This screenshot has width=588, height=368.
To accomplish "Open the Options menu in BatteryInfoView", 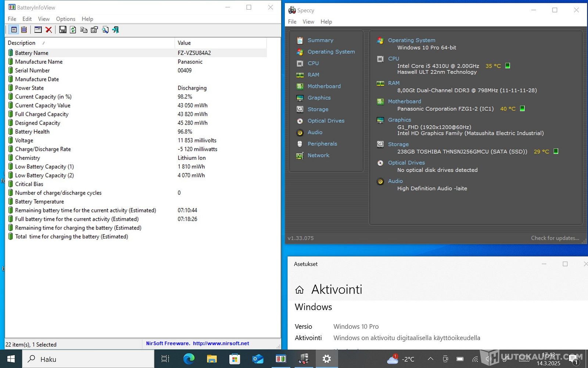I will 66,19.
